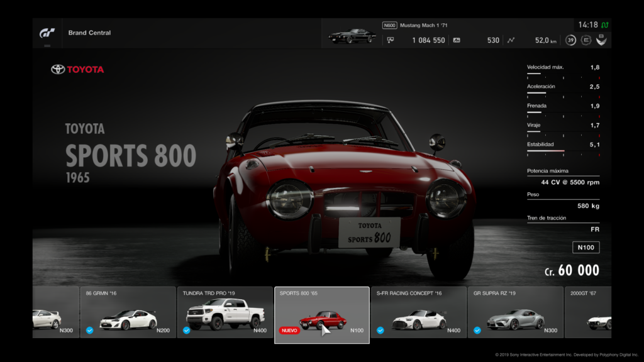This screenshot has height=362, width=644.
Task: Click the driver rating E icon
Action: point(586,40)
